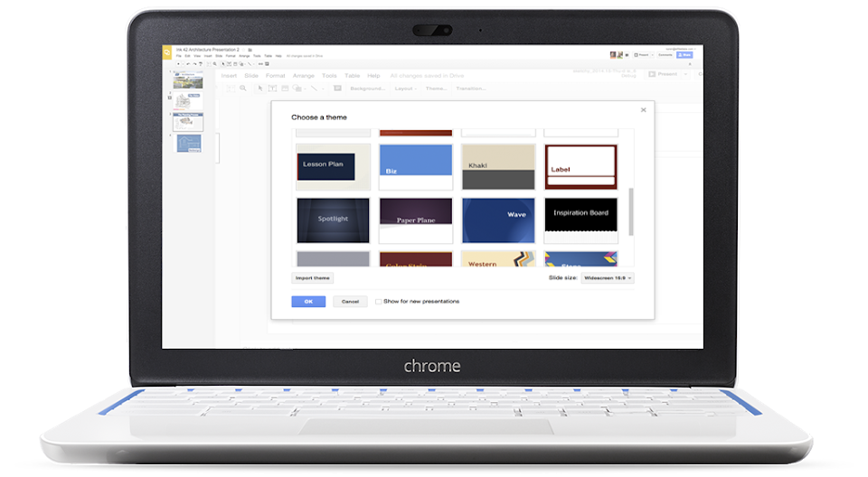Open the Present button dropdown arrow
The height and width of the screenshot is (477, 868).
click(685, 74)
